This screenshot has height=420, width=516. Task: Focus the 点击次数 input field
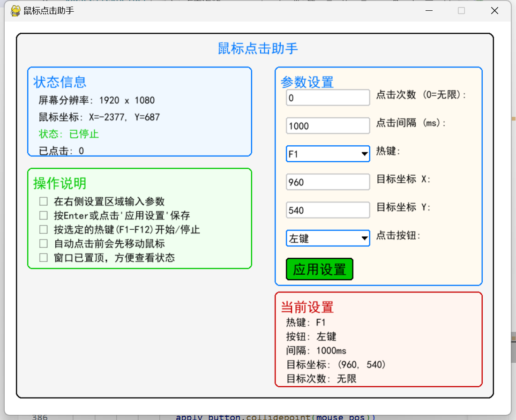[x=328, y=97]
